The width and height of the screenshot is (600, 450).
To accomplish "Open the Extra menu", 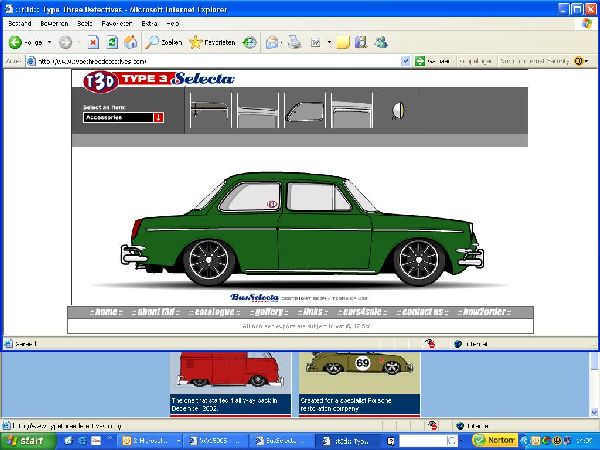I will point(149,22).
